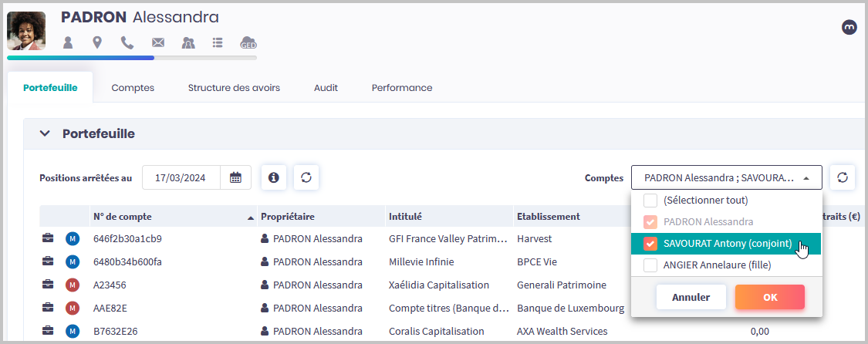Click the phone contact icon
The image size is (868, 344).
tap(127, 42)
